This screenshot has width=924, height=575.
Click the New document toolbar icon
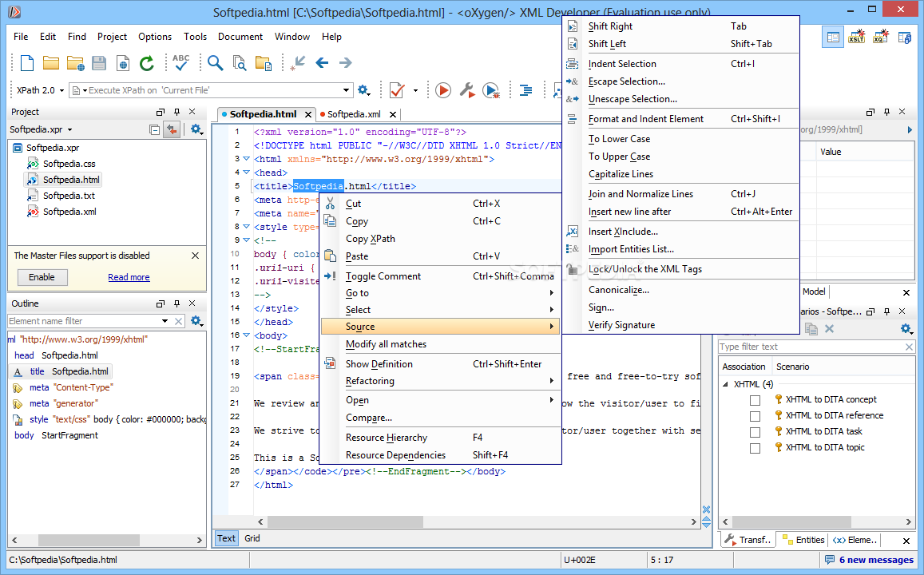pyautogui.click(x=27, y=63)
